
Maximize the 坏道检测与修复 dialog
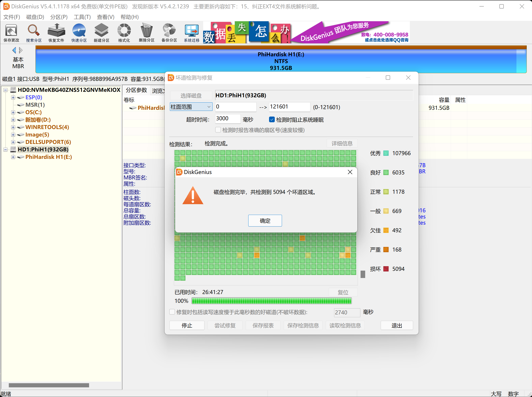click(x=388, y=78)
